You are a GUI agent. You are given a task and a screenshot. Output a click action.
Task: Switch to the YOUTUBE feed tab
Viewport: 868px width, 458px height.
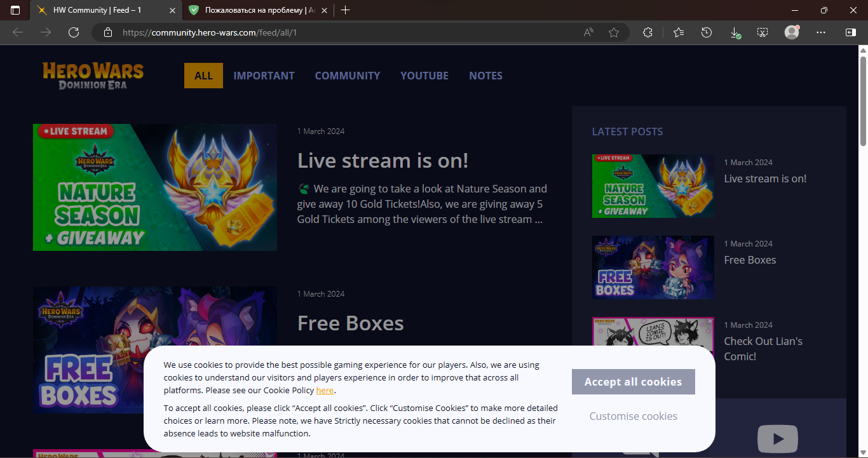point(424,76)
